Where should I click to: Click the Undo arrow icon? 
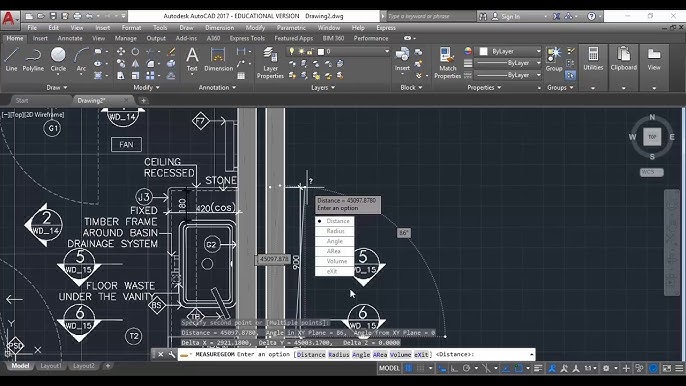(x=89, y=16)
